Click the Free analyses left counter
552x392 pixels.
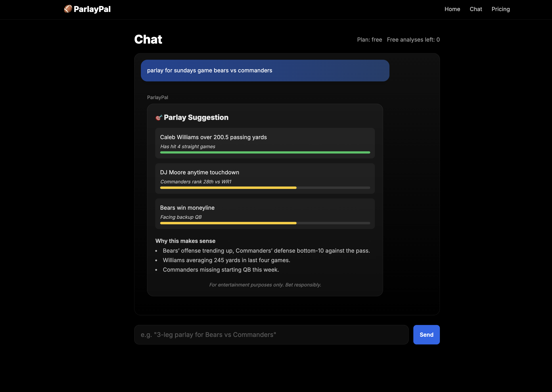(413, 40)
